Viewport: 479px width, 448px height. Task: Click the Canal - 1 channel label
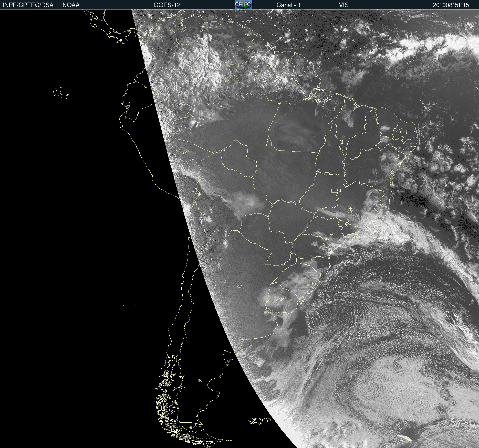(289, 5)
